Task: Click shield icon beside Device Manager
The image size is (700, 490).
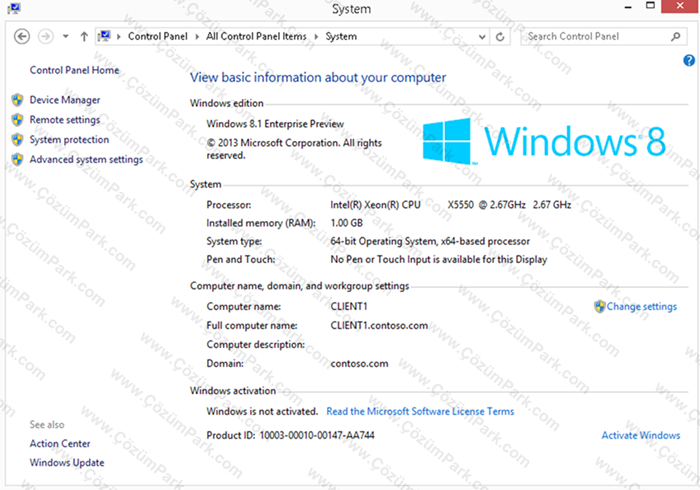Action: tap(17, 100)
